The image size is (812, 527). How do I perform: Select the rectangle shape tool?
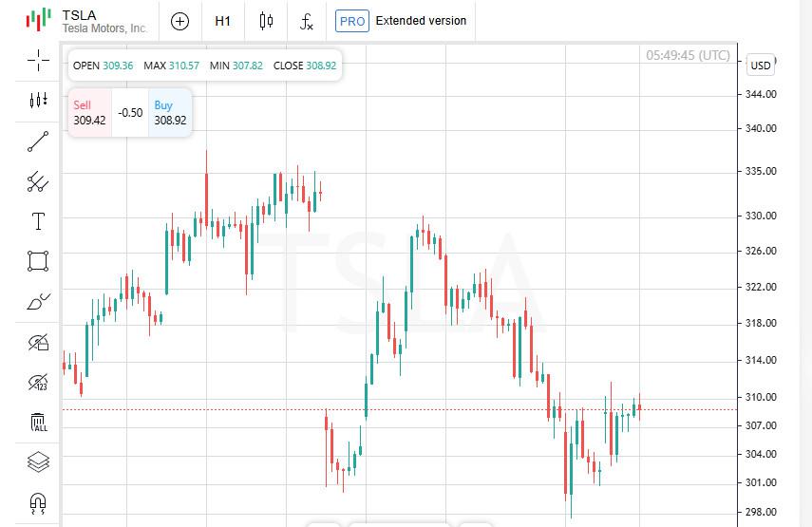tap(38, 261)
